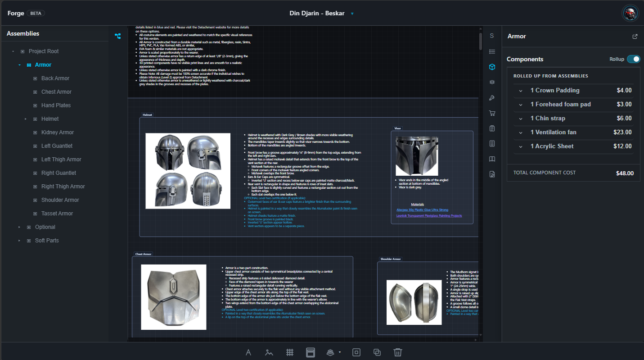The image size is (644, 360).
Task: Click the frame container tool icon
Action: click(x=310, y=352)
